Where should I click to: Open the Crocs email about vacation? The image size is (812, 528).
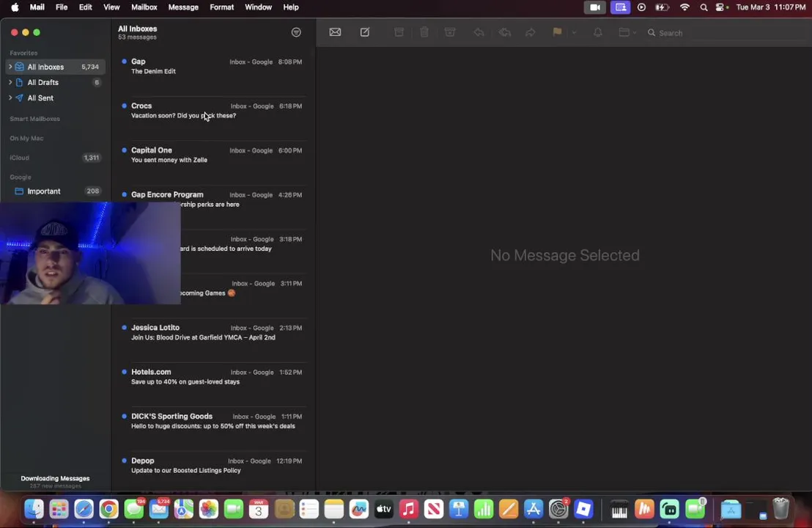(x=213, y=118)
